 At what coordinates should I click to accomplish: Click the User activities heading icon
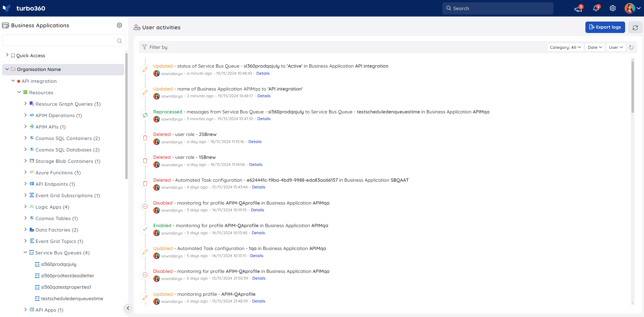click(137, 27)
